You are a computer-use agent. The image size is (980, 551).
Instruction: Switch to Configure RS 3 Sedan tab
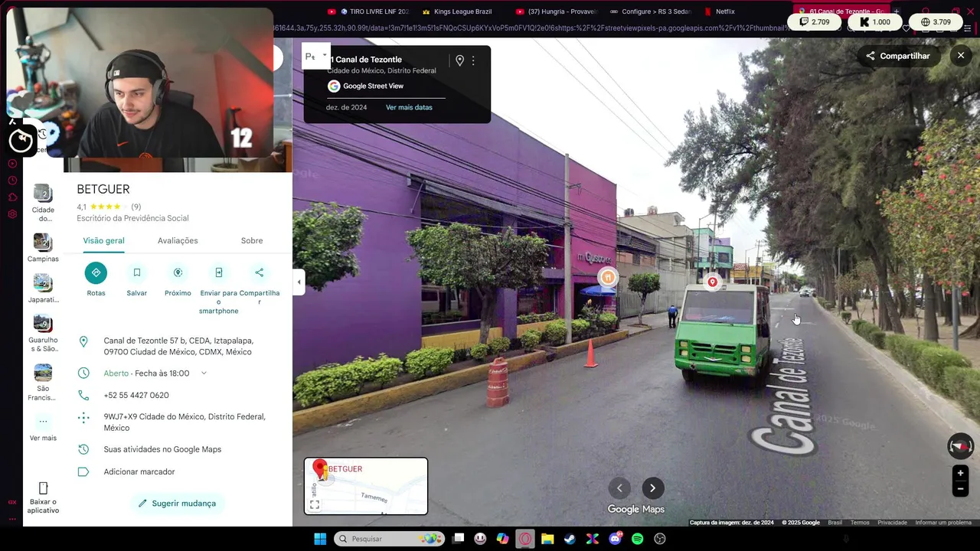tap(651, 11)
